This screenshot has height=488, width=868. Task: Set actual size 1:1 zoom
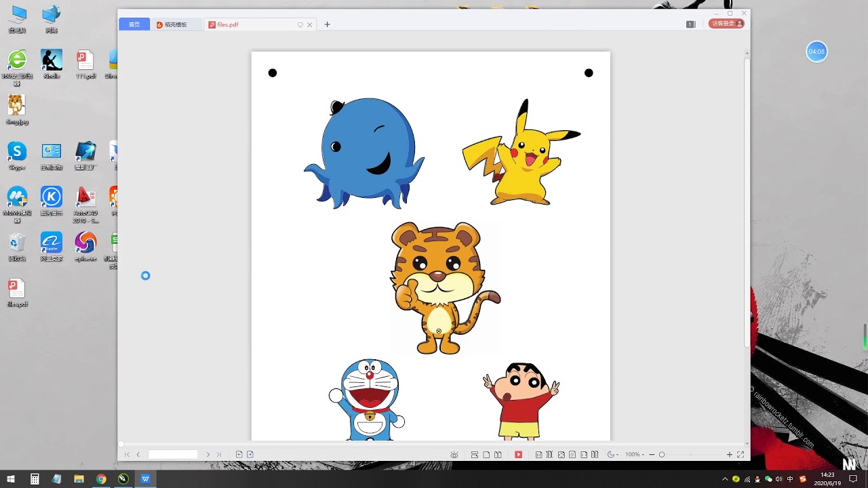(x=538, y=455)
